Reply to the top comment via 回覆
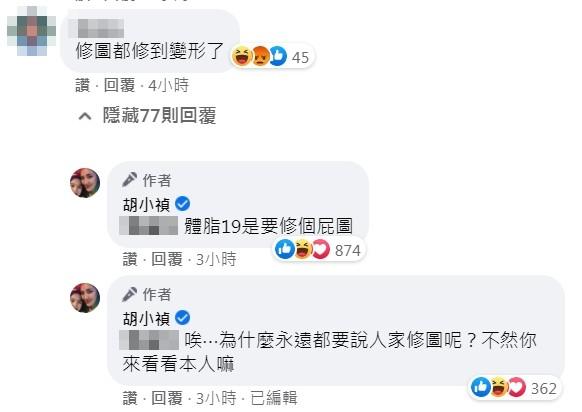 tap(119, 85)
